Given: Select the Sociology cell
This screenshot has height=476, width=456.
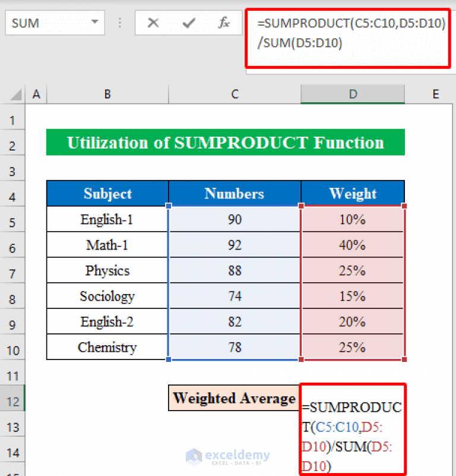Looking at the screenshot, I should coord(107,296).
